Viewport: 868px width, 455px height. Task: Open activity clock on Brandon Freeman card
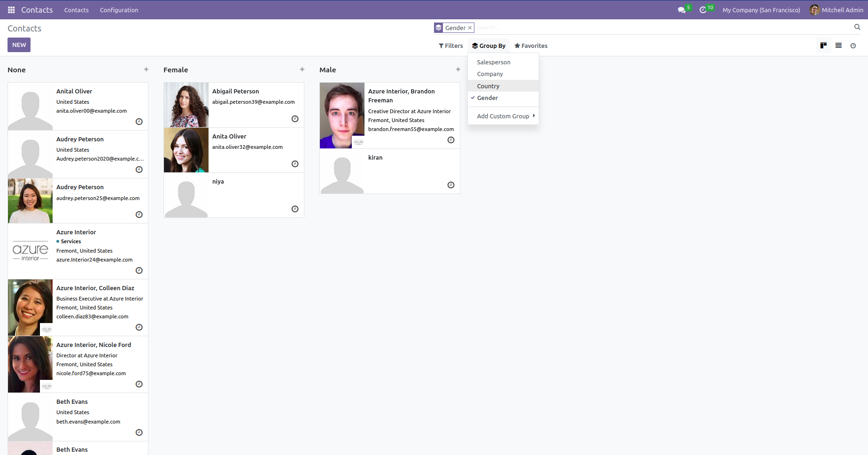pos(451,140)
